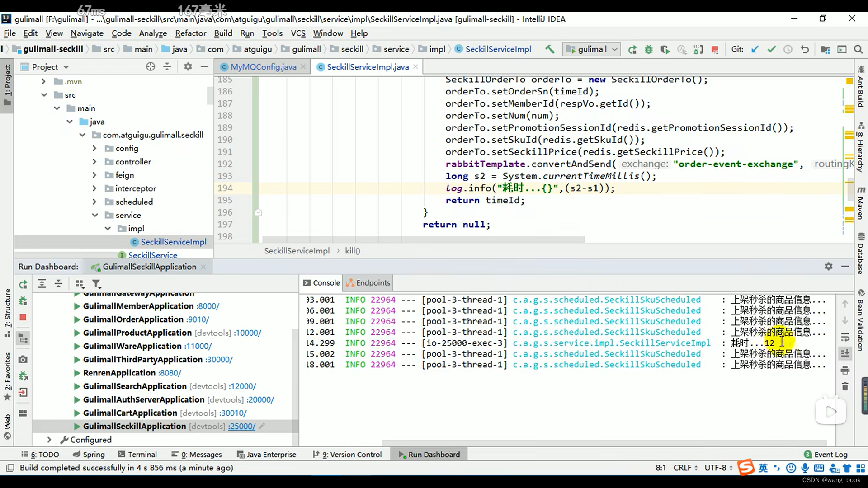Collapse all nodes in Run Dashboard
Image resolution: width=868 pixels, height=488 pixels.
(x=58, y=284)
